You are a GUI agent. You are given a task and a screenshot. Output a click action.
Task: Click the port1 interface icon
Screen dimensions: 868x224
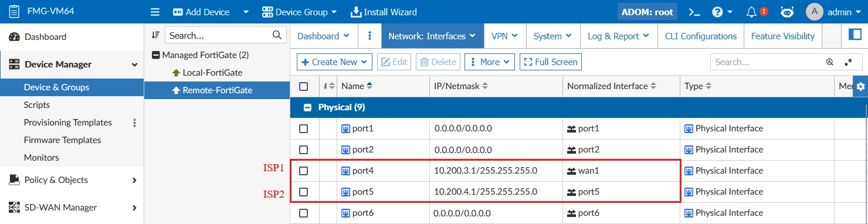[x=345, y=128]
